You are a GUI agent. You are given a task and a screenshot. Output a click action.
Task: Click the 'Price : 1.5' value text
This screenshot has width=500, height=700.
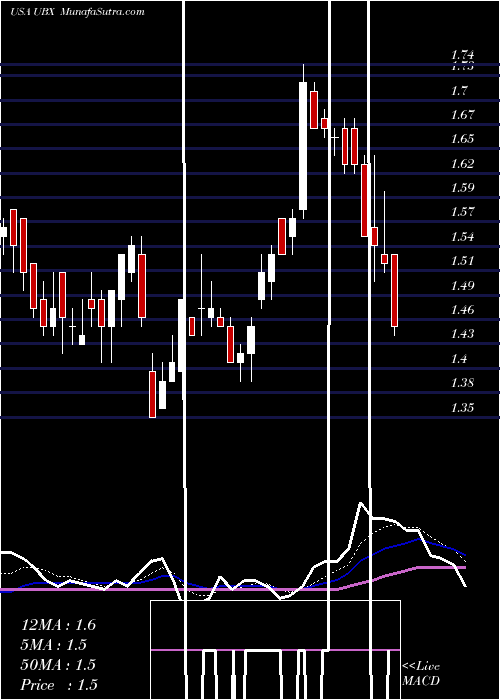[59, 685]
